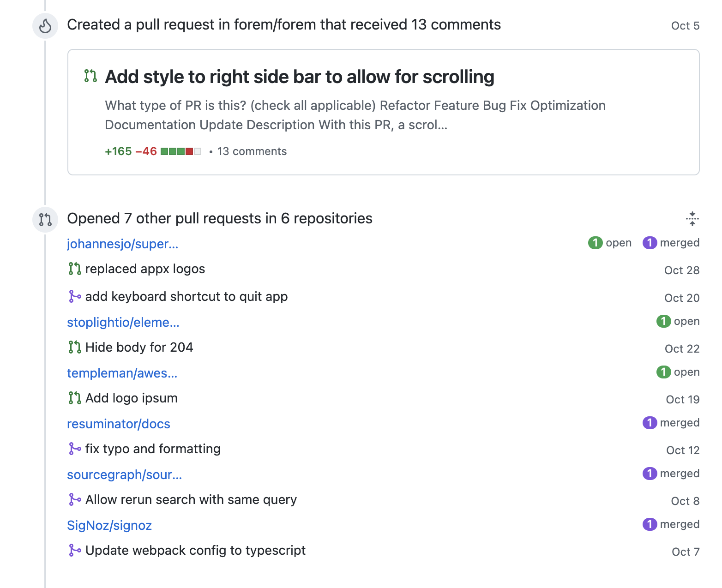Image resolution: width=722 pixels, height=588 pixels.
Task: Collapse the pull requests list using the collapse control
Action: click(693, 219)
